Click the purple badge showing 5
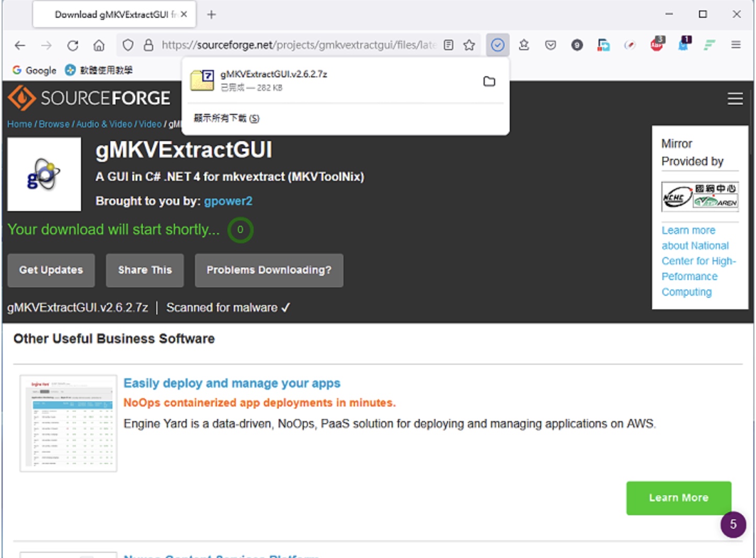 pyautogui.click(x=733, y=524)
